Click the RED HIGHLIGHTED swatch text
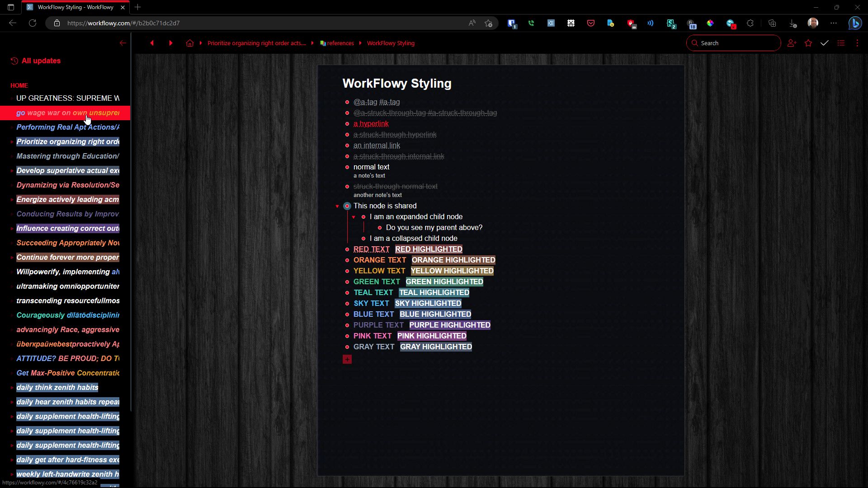The height and width of the screenshot is (488, 868). pos(429,249)
